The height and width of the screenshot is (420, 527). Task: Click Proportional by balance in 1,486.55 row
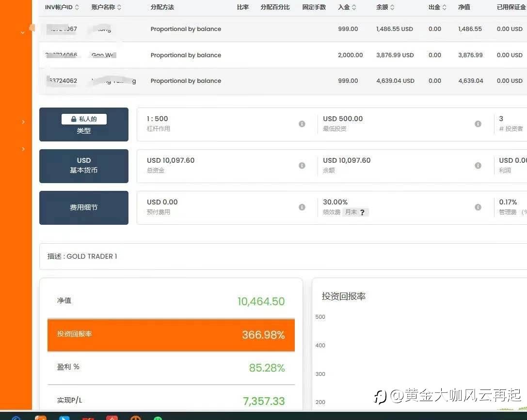pyautogui.click(x=186, y=29)
